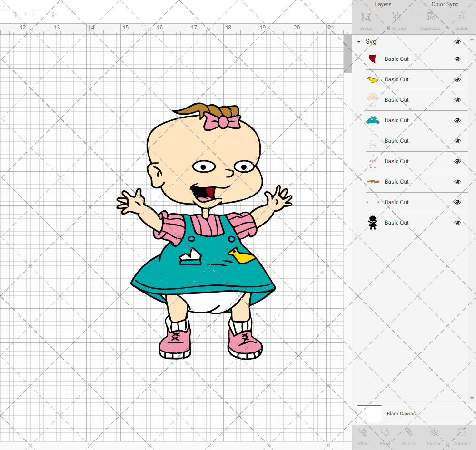Click the Duplicate icon
Viewport: 476px width, 450px height.
point(430,17)
